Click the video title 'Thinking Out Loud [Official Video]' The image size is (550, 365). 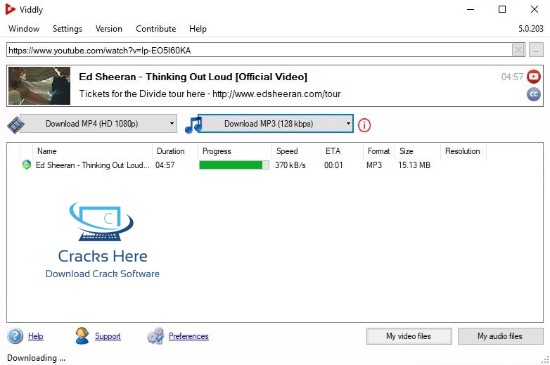[226, 76]
